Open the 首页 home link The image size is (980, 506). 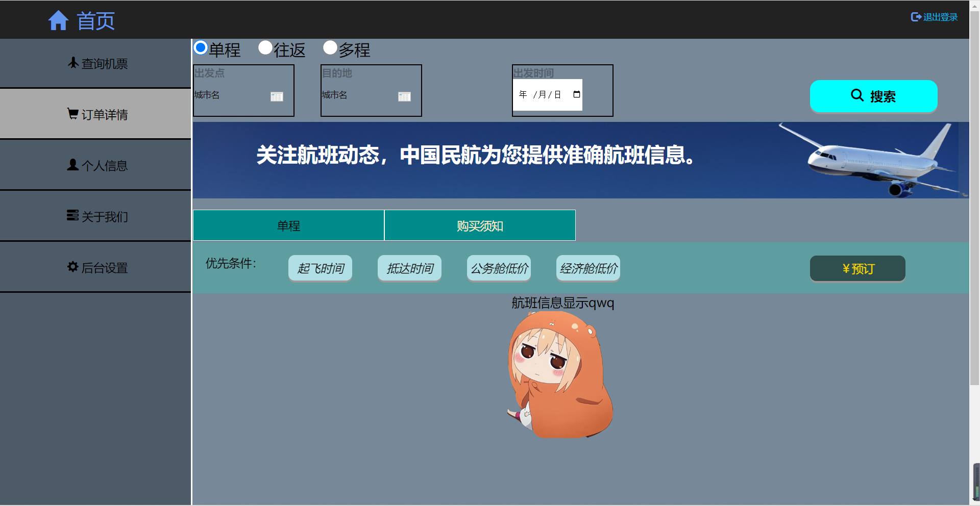click(95, 21)
